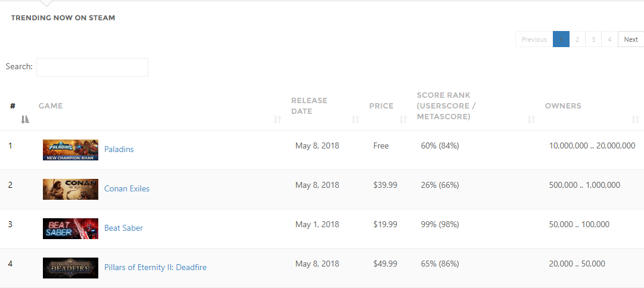Select current page 1 button

(561, 39)
